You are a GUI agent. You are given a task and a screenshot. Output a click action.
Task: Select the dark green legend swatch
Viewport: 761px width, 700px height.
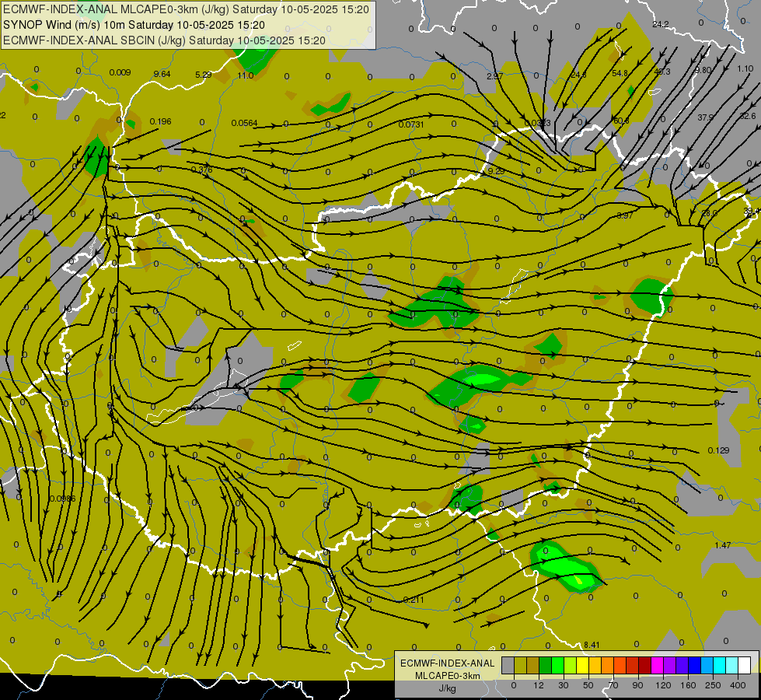[x=546, y=665]
